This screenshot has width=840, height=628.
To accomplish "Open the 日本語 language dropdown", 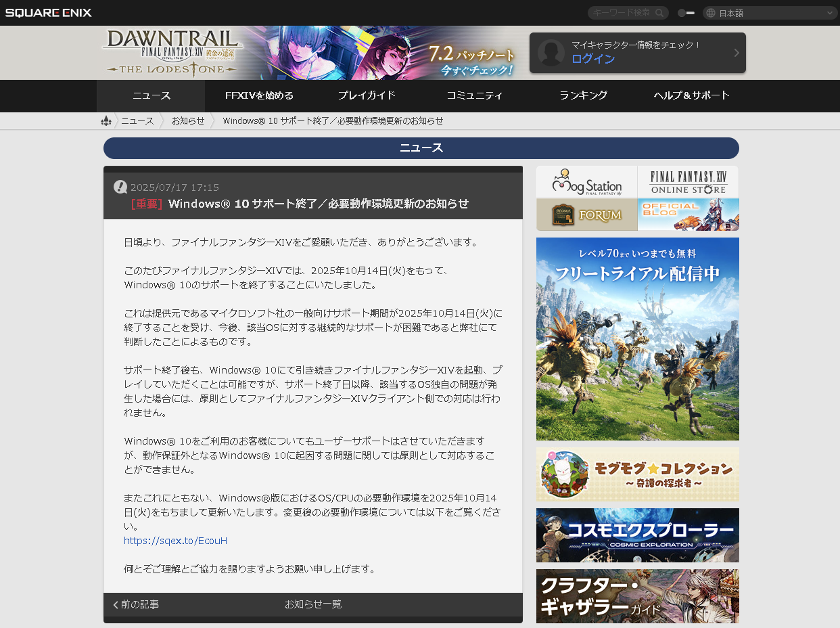I will (770, 12).
